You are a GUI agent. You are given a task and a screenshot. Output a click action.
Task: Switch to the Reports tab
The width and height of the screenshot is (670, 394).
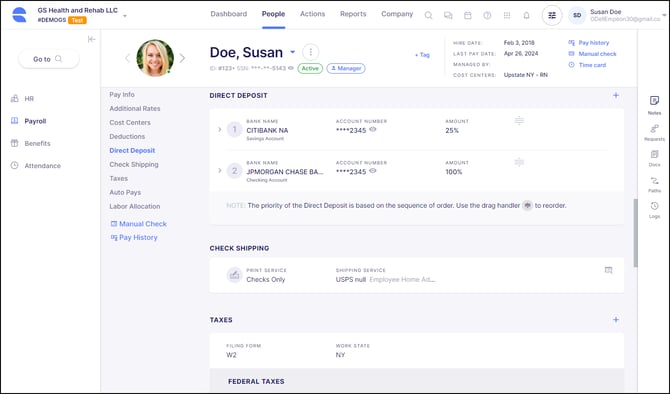tap(353, 14)
